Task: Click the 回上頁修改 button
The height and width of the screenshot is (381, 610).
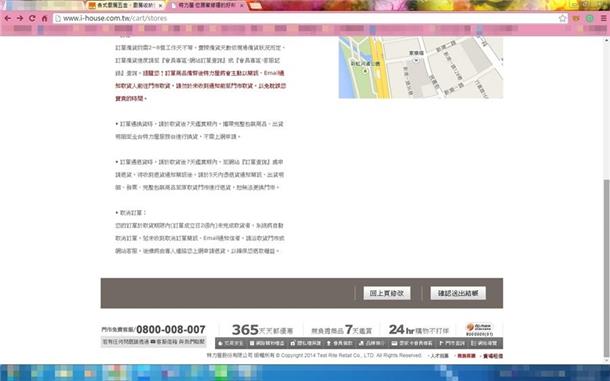Action: (x=387, y=293)
